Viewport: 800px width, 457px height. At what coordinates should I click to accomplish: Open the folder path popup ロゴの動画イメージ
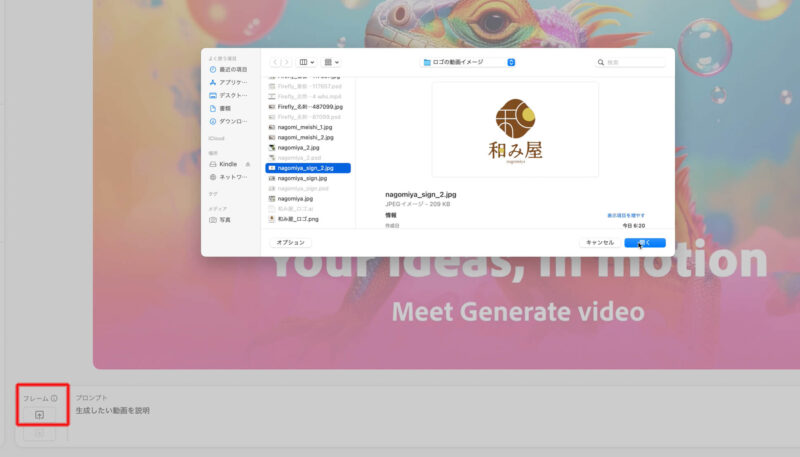tap(468, 62)
